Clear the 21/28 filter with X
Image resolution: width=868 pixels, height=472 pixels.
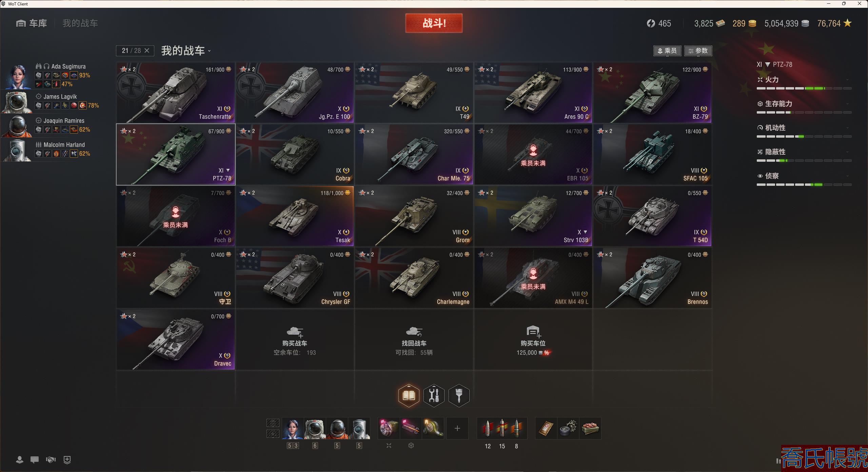[x=147, y=51]
